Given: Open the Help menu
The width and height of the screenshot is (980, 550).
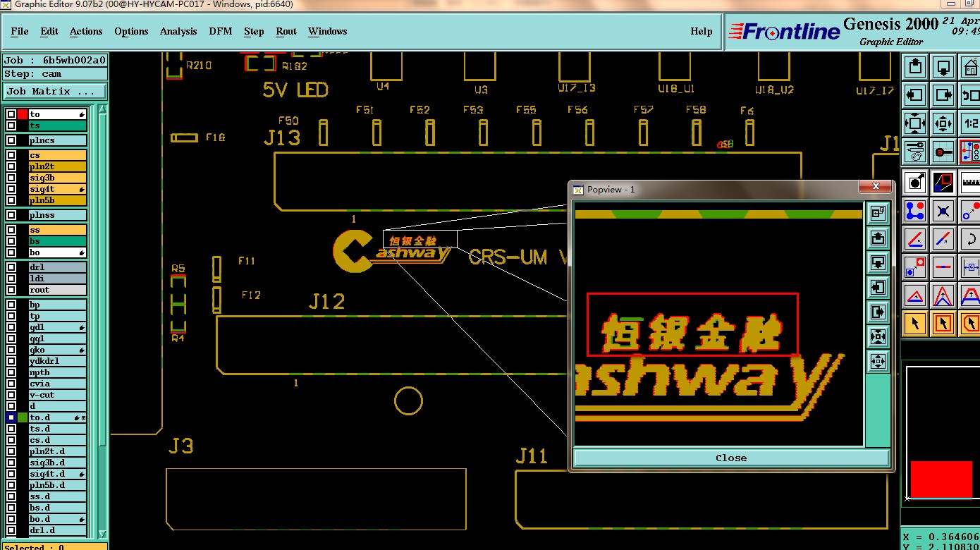Looking at the screenshot, I should [x=701, y=31].
